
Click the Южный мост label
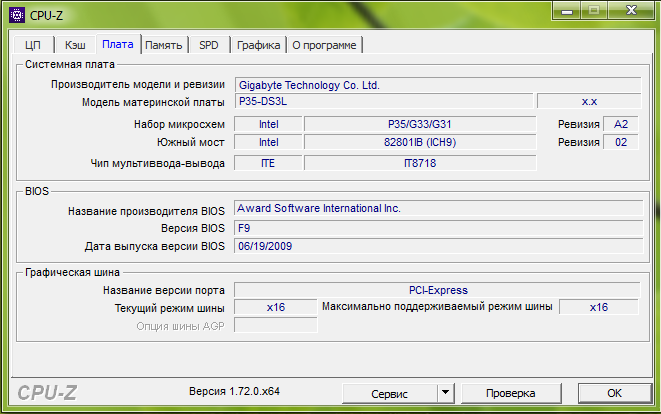191,142
